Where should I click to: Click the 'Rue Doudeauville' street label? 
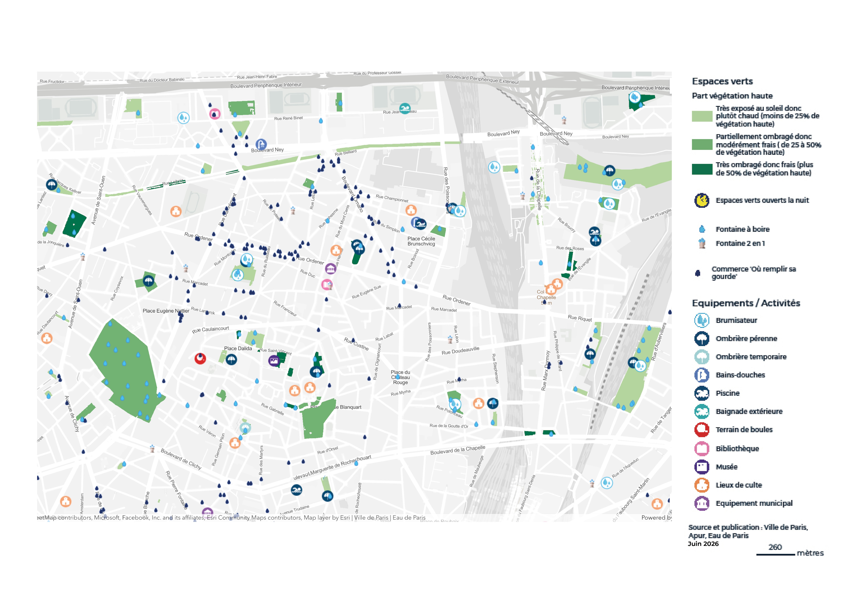click(x=460, y=351)
